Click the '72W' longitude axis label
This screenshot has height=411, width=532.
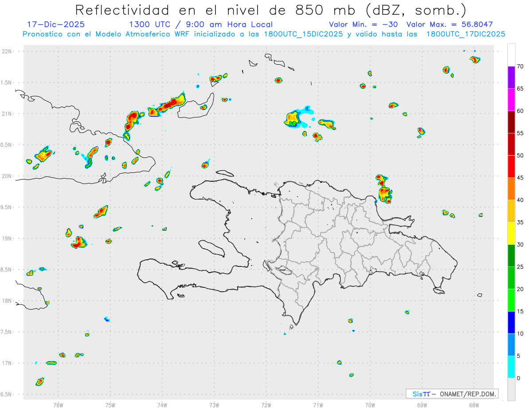(266, 405)
